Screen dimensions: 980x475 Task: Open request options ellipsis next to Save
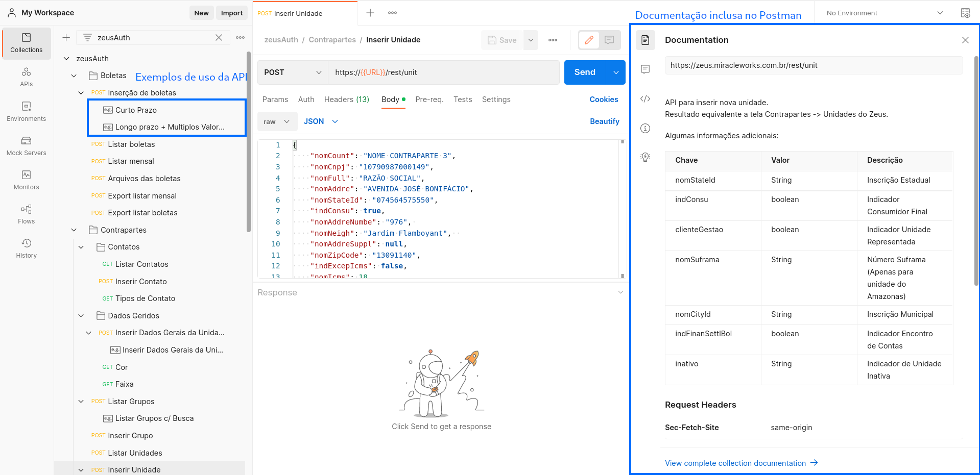pos(553,40)
